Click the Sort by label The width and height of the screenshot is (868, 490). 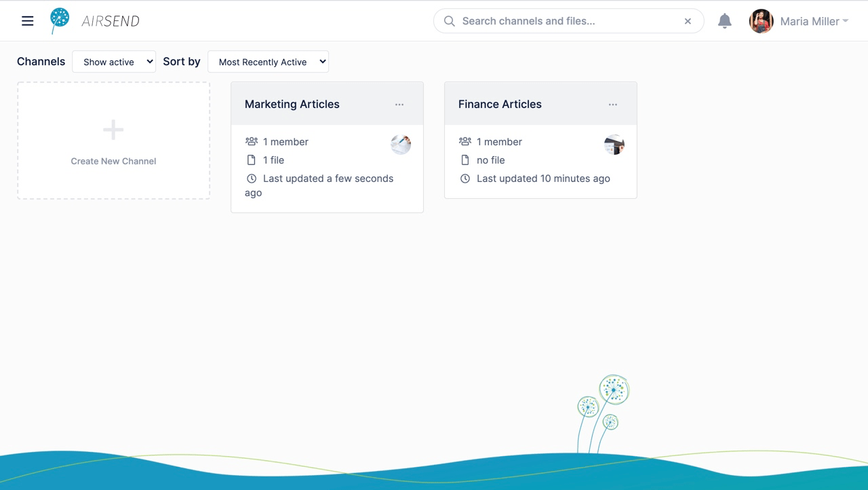(x=182, y=61)
